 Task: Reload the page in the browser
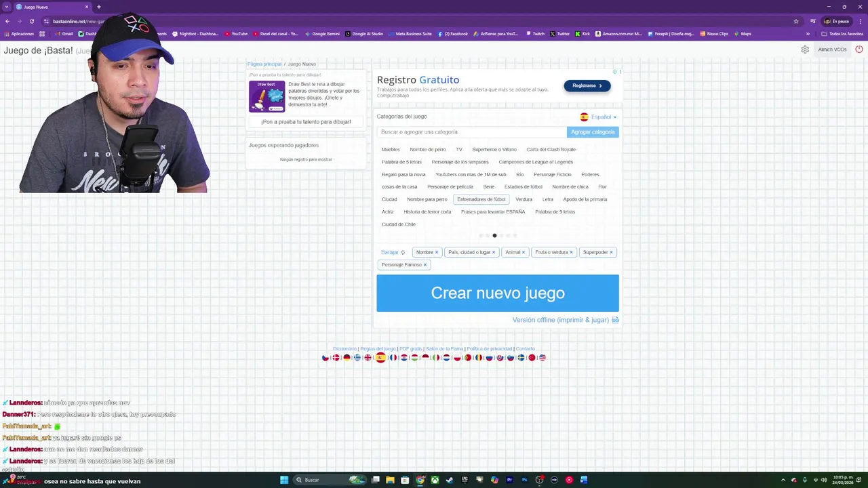click(x=31, y=21)
